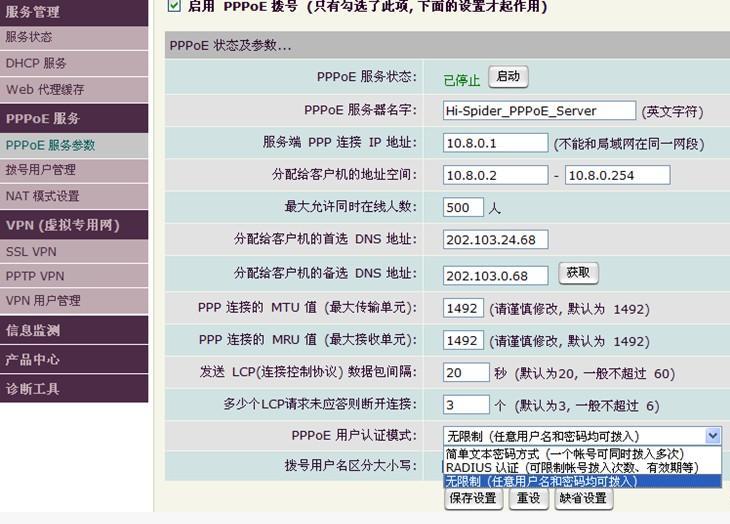
Task: Click the 备选 DNS field 202.103.0.68
Action: click(x=495, y=275)
